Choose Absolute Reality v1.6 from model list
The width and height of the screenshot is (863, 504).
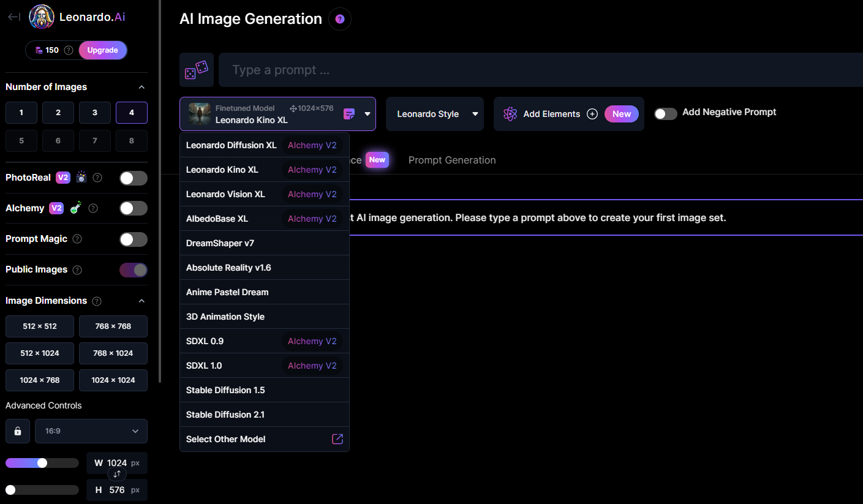[x=265, y=268]
